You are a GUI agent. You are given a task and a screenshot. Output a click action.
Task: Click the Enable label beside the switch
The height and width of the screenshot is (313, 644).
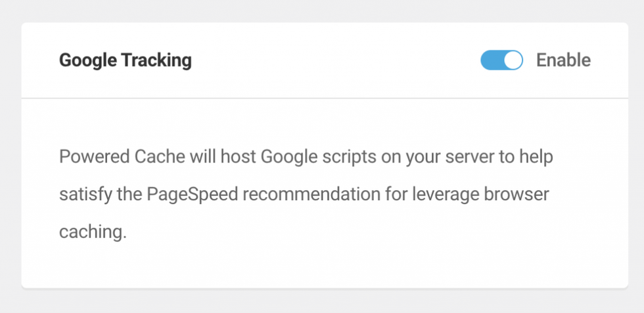pos(564,60)
